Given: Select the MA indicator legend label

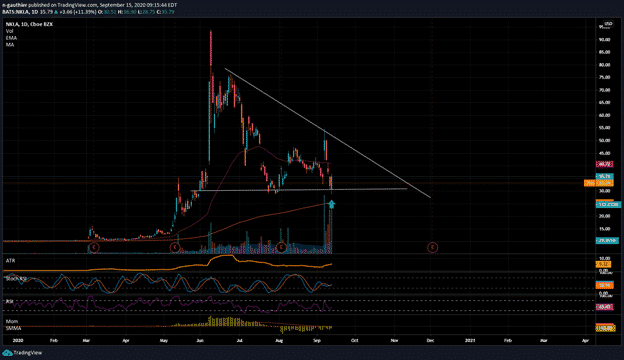Looking at the screenshot, I should 10,45.
